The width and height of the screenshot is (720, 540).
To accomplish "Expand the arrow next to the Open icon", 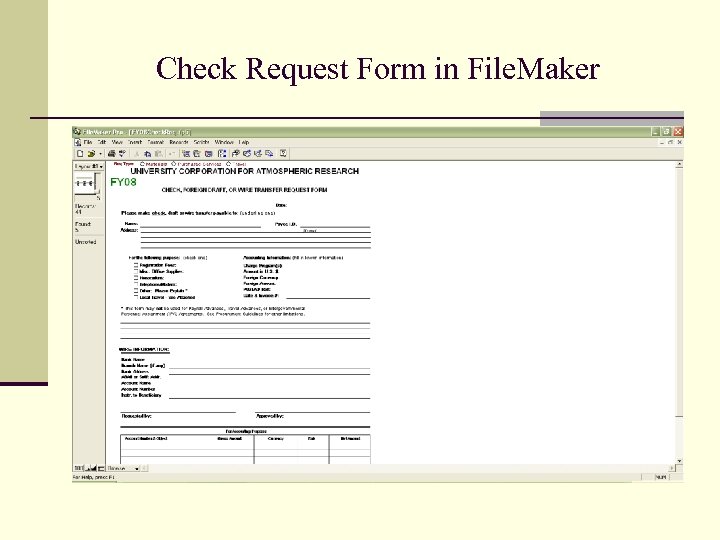I will pyautogui.click(x=100, y=154).
